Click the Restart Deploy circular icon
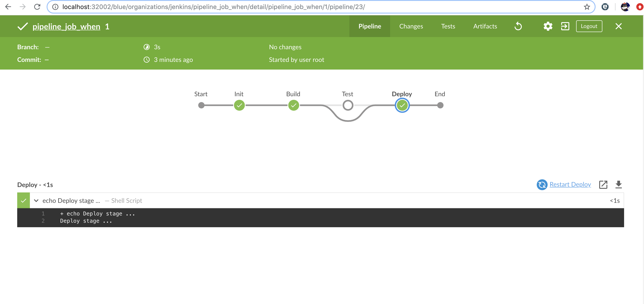This screenshot has width=644, height=304. [x=542, y=185]
